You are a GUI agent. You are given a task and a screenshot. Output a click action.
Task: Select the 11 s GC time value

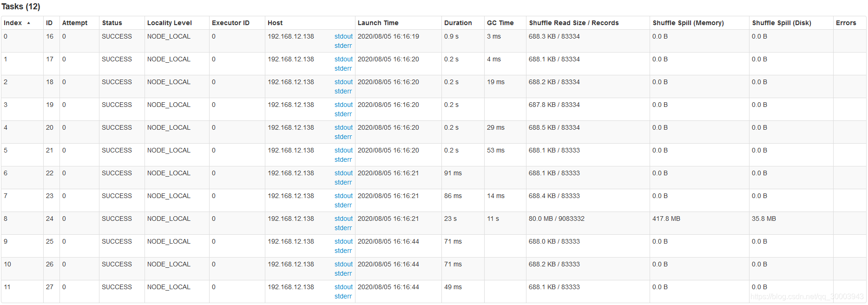point(493,219)
